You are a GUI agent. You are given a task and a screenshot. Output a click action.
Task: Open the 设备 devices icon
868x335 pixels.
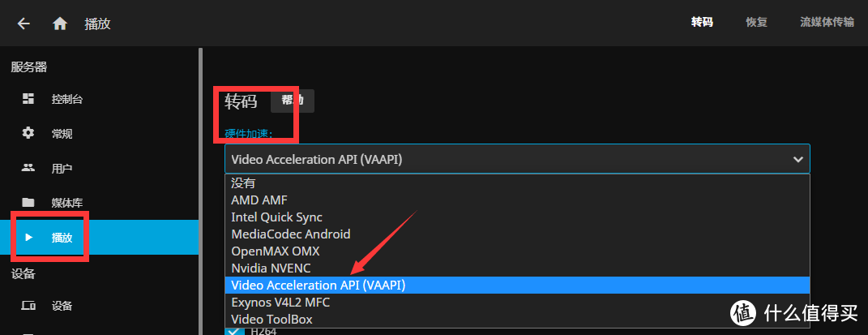(28, 306)
